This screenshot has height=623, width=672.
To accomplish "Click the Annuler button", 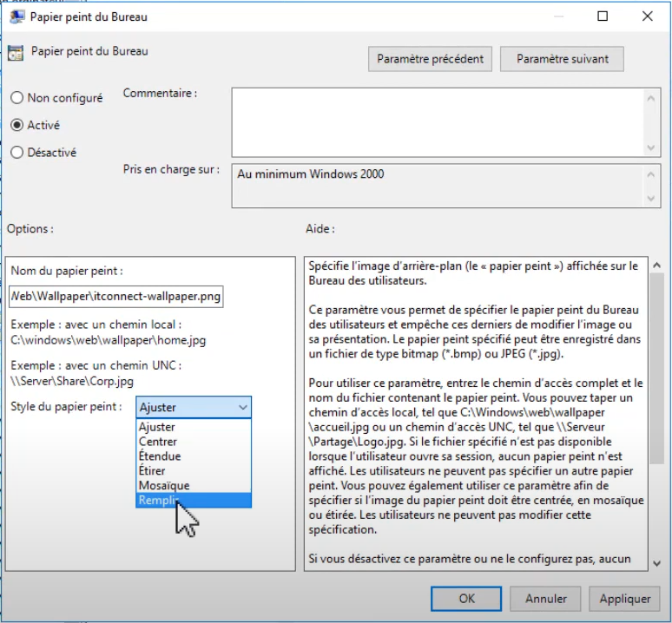I will pos(545,599).
